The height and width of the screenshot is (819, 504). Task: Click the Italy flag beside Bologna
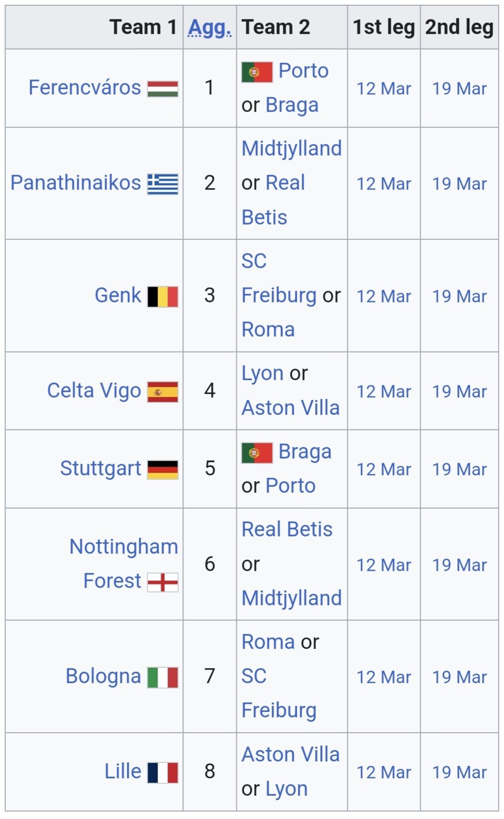163,677
